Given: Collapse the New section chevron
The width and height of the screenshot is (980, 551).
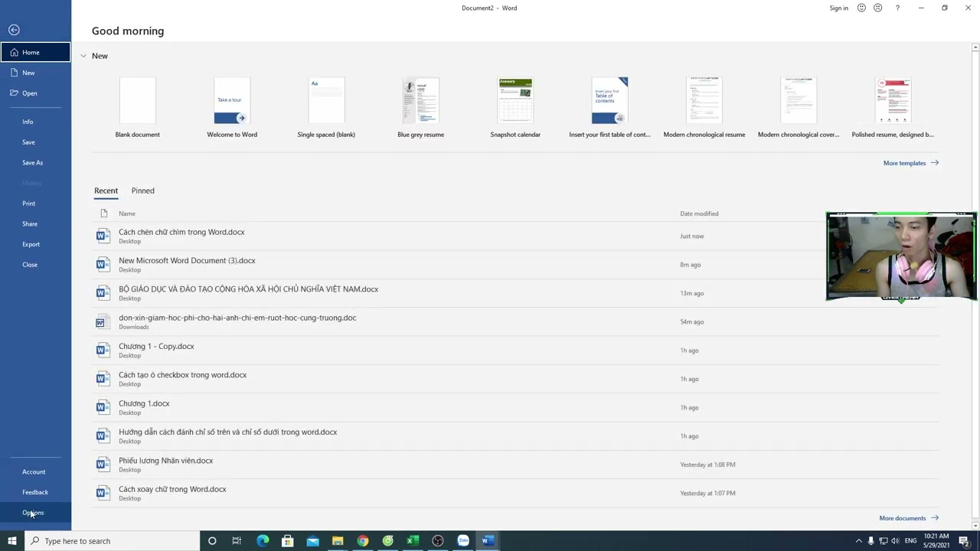Looking at the screenshot, I should pyautogui.click(x=83, y=56).
